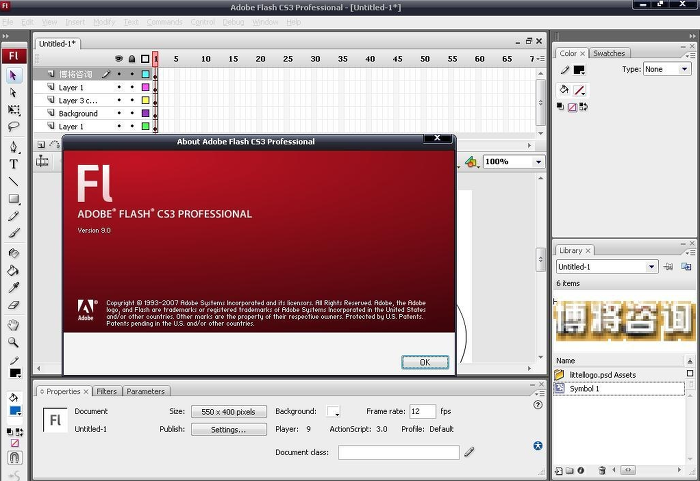Open the Properties panel options menu
Viewport: 700px width, 481px height.
click(539, 393)
